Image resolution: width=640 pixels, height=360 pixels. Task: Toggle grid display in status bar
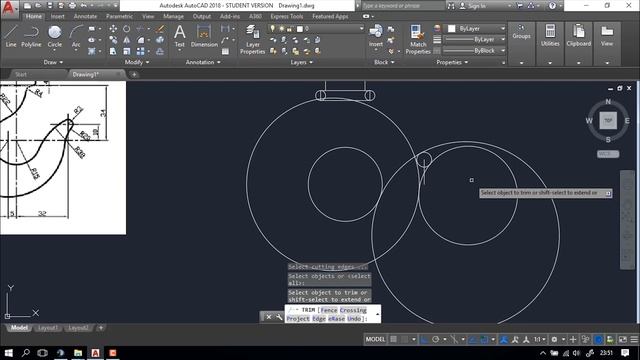click(x=393, y=339)
